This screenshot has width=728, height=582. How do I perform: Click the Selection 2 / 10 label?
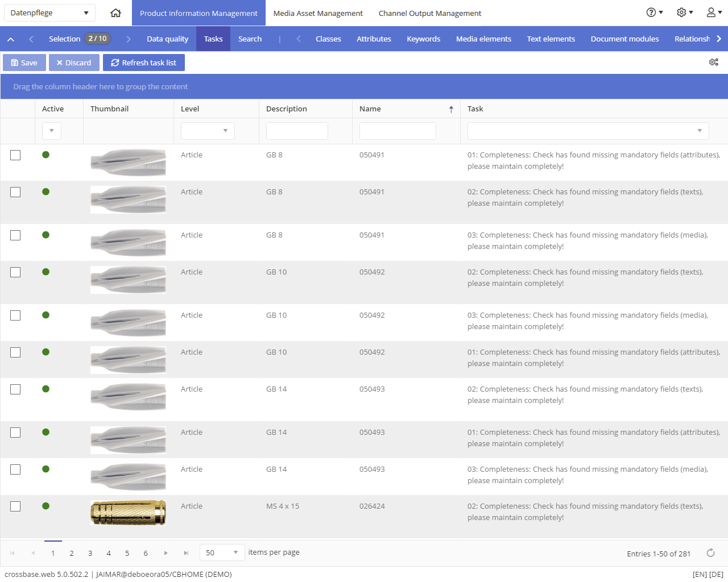(x=80, y=39)
